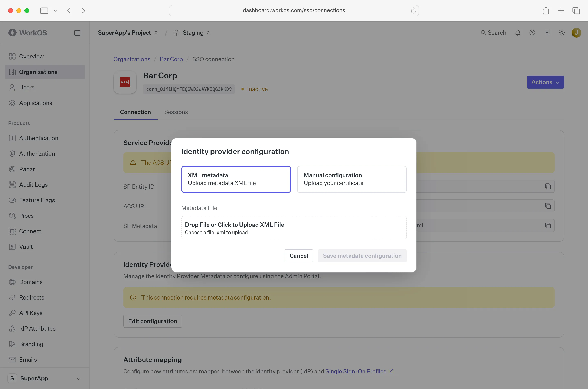The width and height of the screenshot is (588, 389).
Task: Select the Manual configuration option
Action: tap(352, 179)
